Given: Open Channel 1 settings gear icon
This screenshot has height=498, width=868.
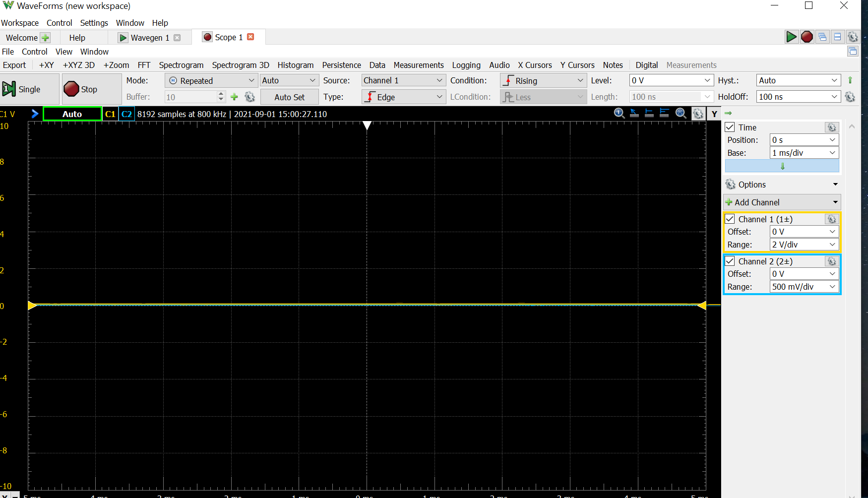Looking at the screenshot, I should [x=832, y=219].
